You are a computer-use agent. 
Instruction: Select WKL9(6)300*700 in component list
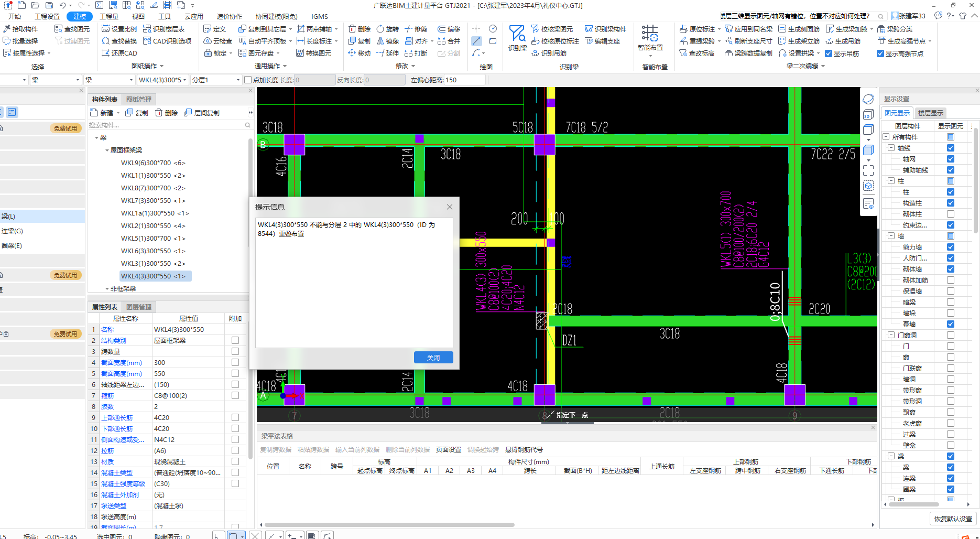[153, 163]
